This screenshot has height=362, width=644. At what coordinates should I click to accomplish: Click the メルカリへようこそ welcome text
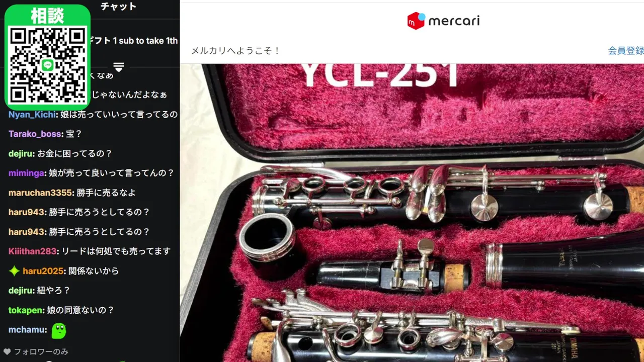(235, 51)
